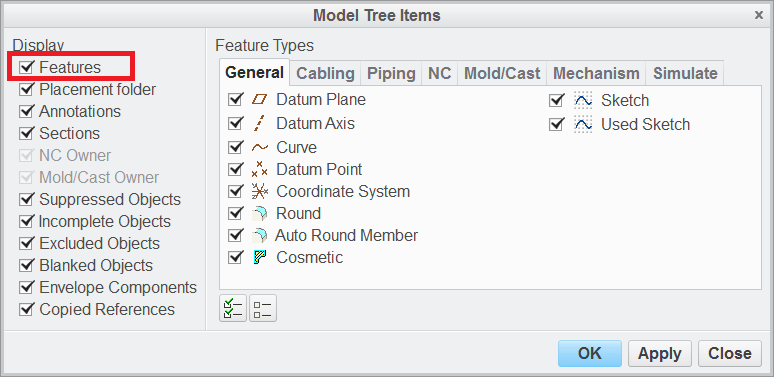Uncheck Suppressed Objects checkbox
This screenshot has width=774, height=377.
click(26, 199)
